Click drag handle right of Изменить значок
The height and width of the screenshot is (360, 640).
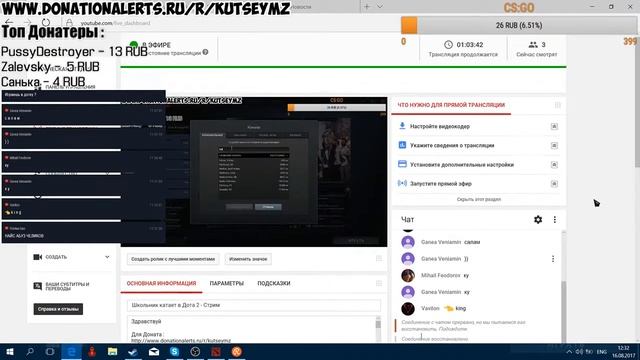(x=379, y=258)
